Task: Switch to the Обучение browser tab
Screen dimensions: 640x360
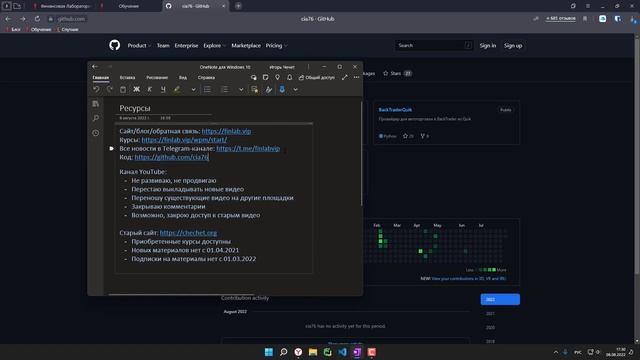Action: [x=128, y=6]
